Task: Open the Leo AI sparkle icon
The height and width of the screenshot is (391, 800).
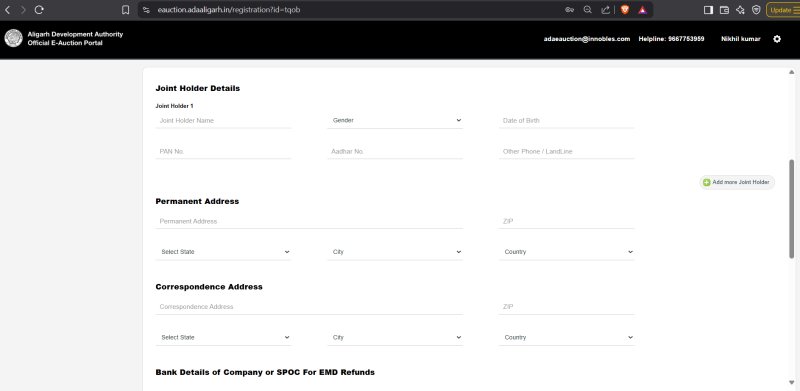Action: [x=740, y=10]
